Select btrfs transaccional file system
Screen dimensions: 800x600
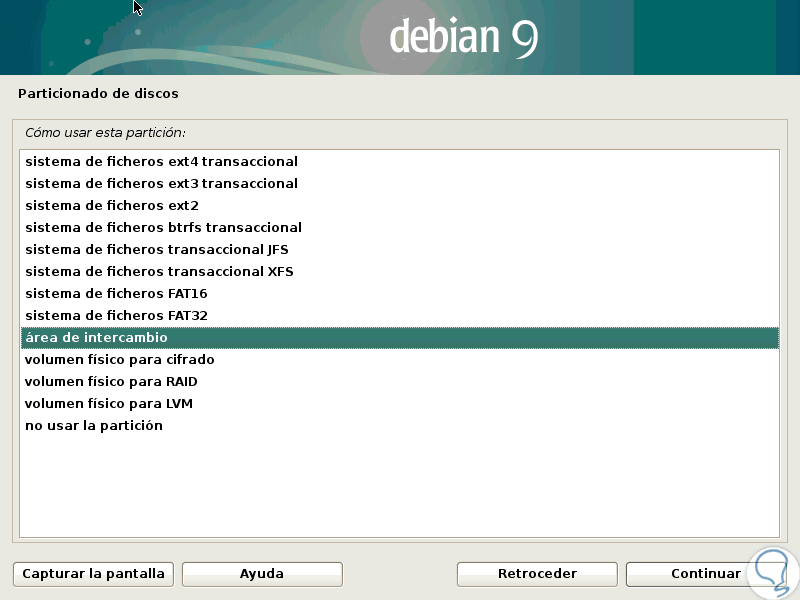(x=399, y=228)
